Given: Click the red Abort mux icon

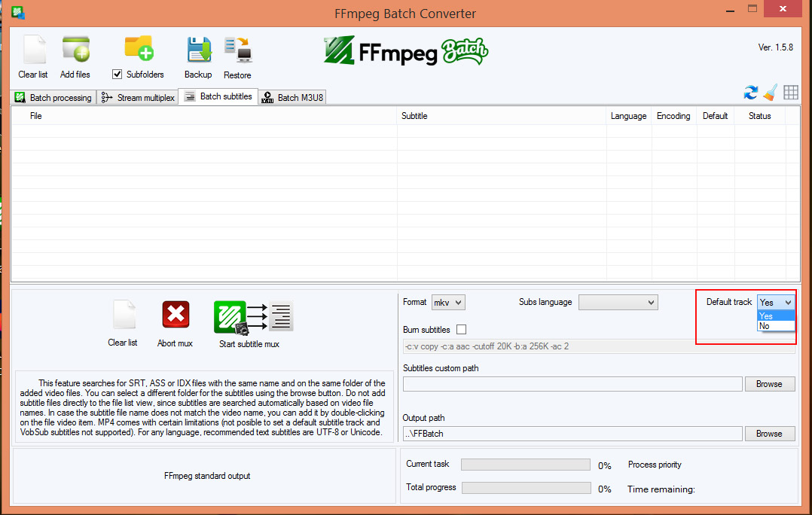Looking at the screenshot, I should coord(176,314).
